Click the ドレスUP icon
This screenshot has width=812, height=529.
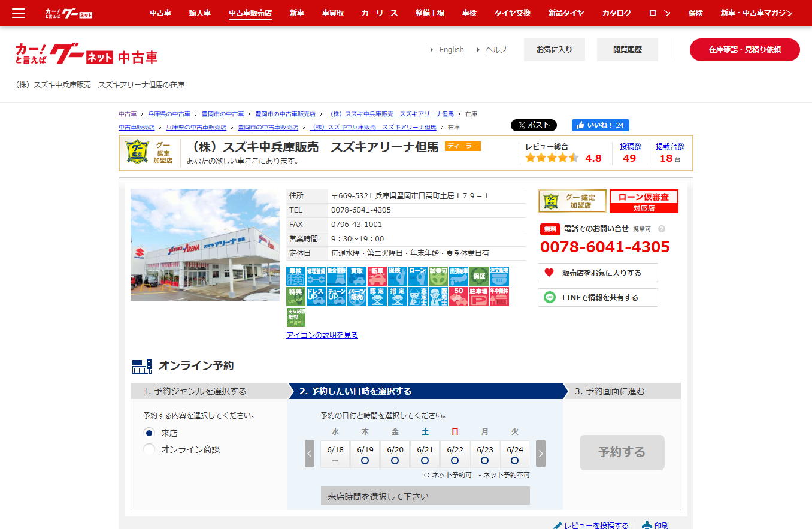pyautogui.click(x=316, y=297)
